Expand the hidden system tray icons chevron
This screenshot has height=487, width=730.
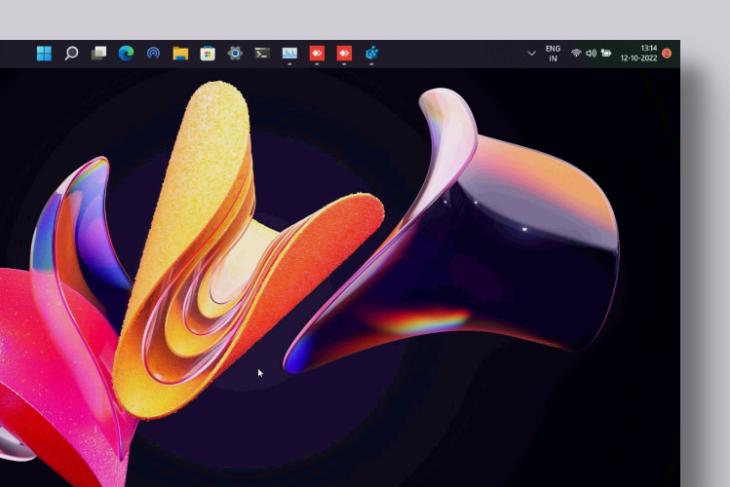[x=531, y=54]
